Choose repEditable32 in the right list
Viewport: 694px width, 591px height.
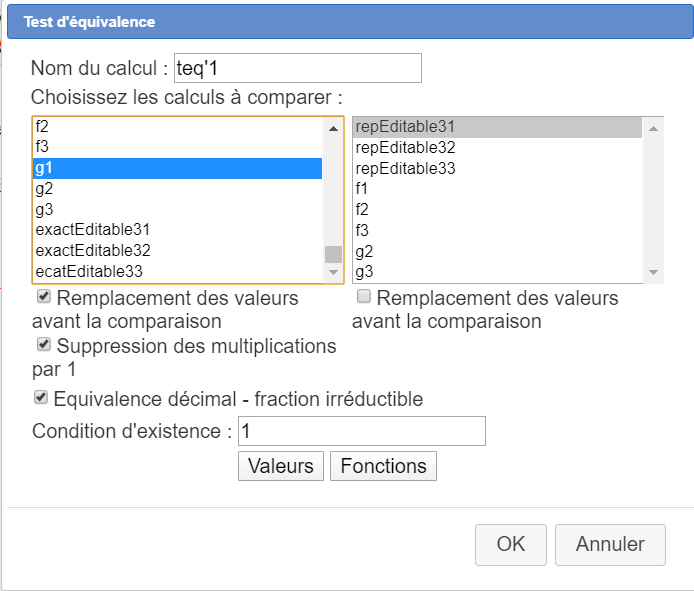pyautogui.click(x=405, y=148)
